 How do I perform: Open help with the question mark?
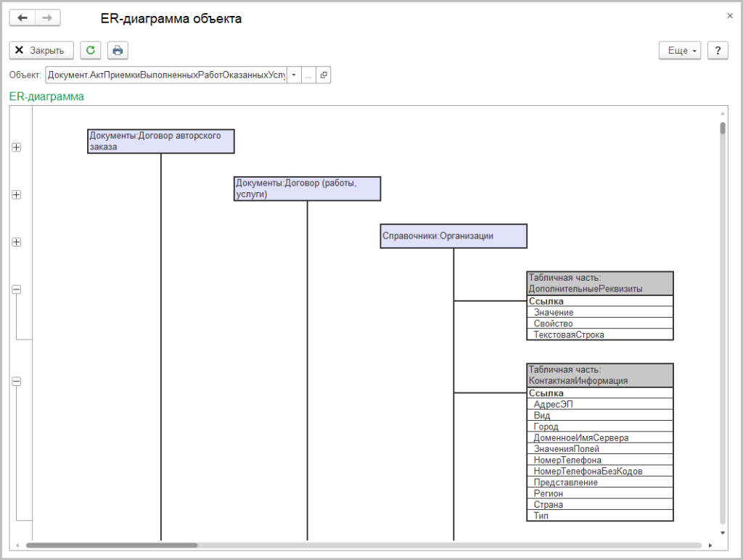click(x=717, y=50)
